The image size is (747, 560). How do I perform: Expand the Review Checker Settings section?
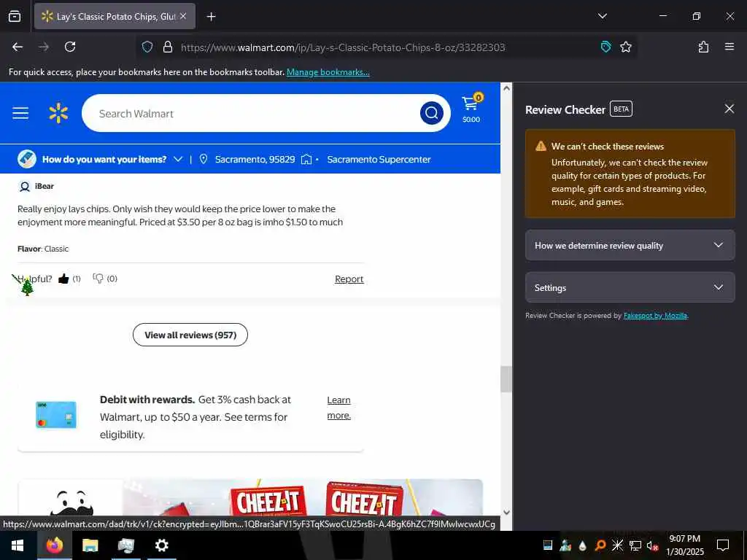click(x=630, y=287)
